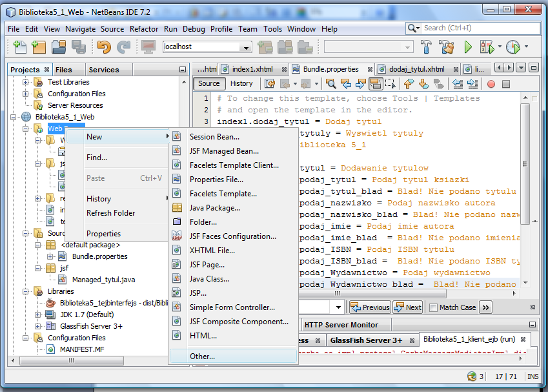Click the Debug Project icon

click(487, 47)
